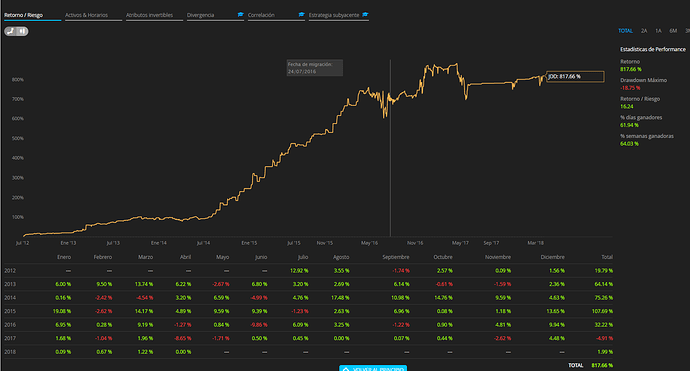Click the 2012 row label
This screenshot has width=690, height=371.
tap(10, 271)
